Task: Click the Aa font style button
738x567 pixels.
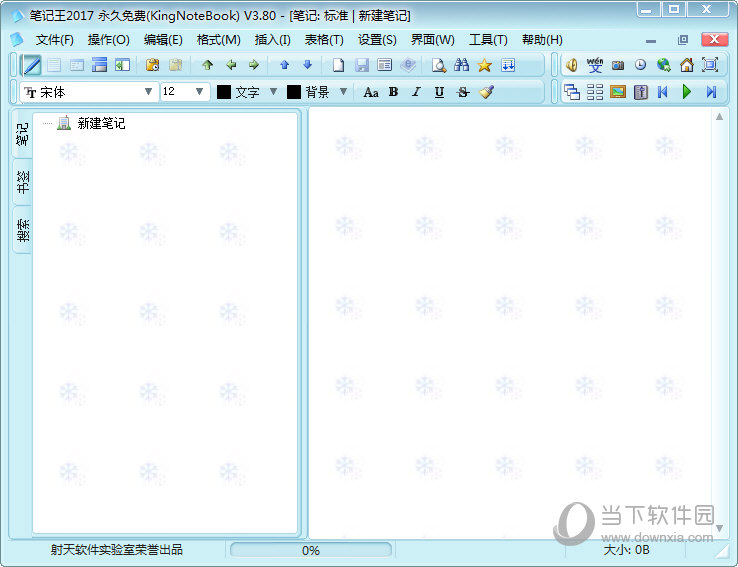Action: pos(371,92)
